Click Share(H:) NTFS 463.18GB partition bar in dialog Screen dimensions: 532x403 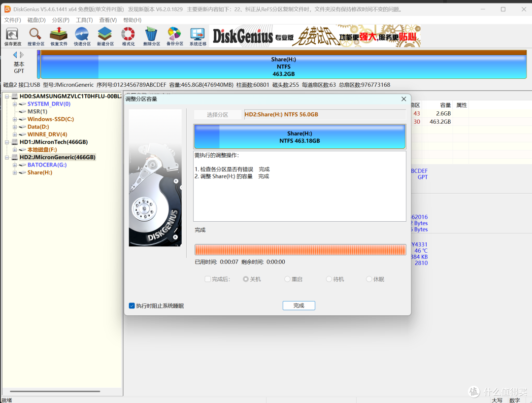pos(299,136)
